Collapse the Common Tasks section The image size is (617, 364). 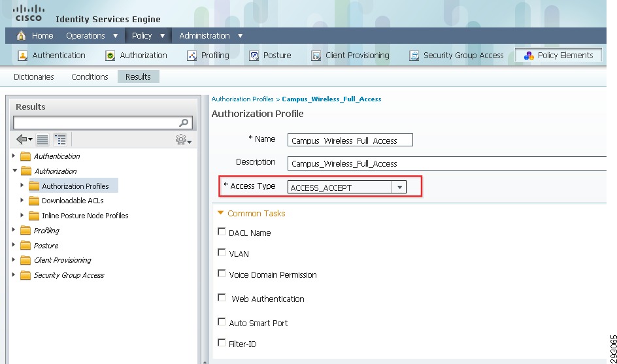pos(221,213)
